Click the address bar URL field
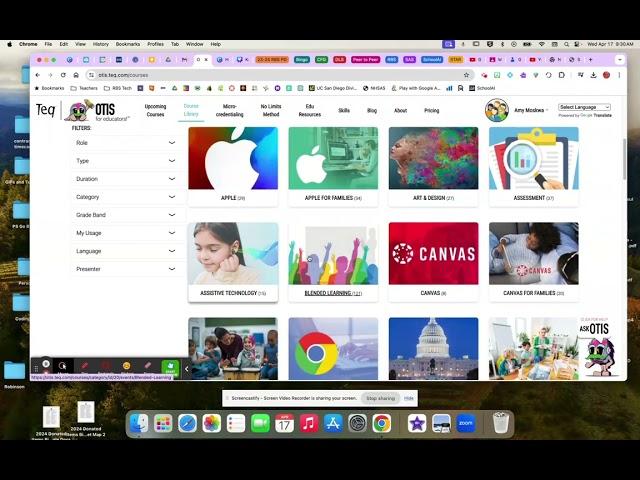Image resolution: width=640 pixels, height=480 pixels. [x=278, y=75]
